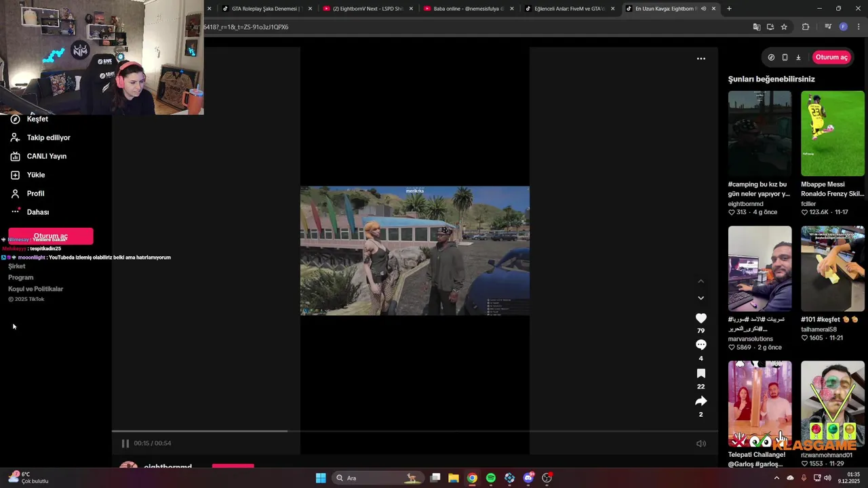Like the video with heart icon
Screen dimensions: 868x488
click(701, 318)
